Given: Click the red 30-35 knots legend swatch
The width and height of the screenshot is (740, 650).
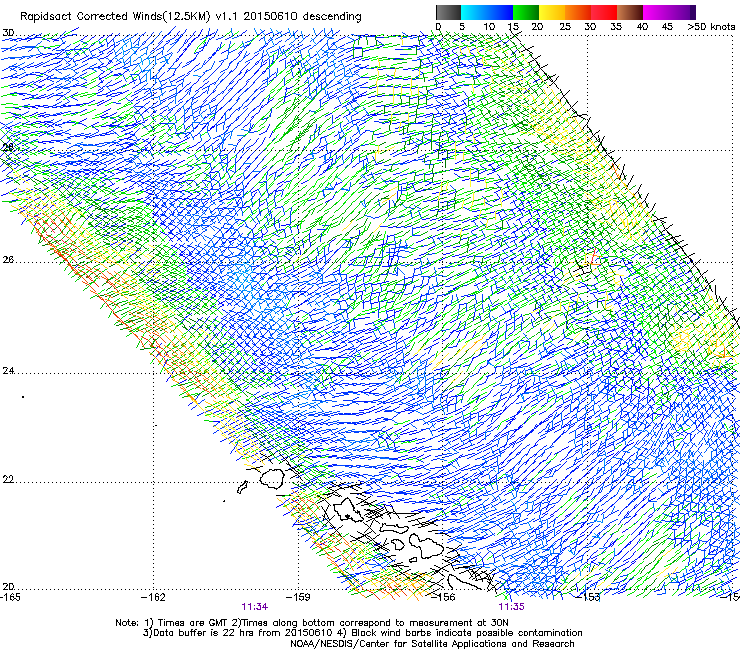Looking at the screenshot, I should (604, 12).
